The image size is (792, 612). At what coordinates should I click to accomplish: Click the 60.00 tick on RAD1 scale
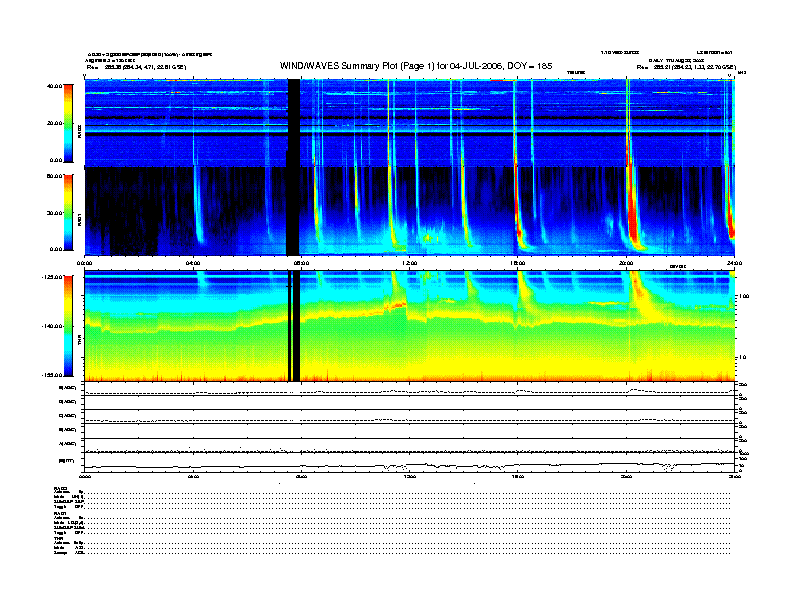click(54, 176)
